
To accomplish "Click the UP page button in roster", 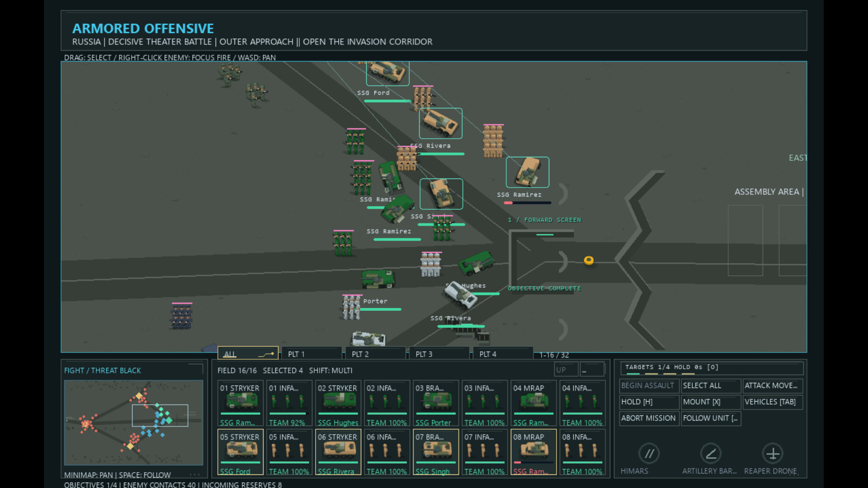I will [x=566, y=370].
